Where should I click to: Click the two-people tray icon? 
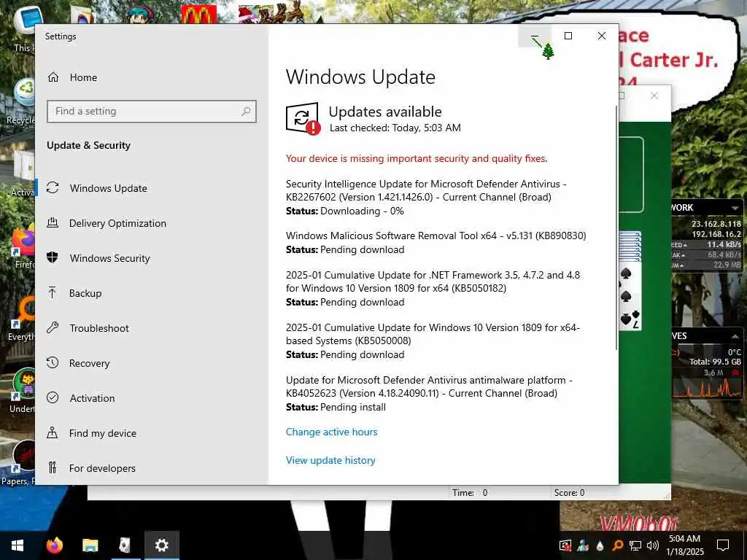[583, 545]
